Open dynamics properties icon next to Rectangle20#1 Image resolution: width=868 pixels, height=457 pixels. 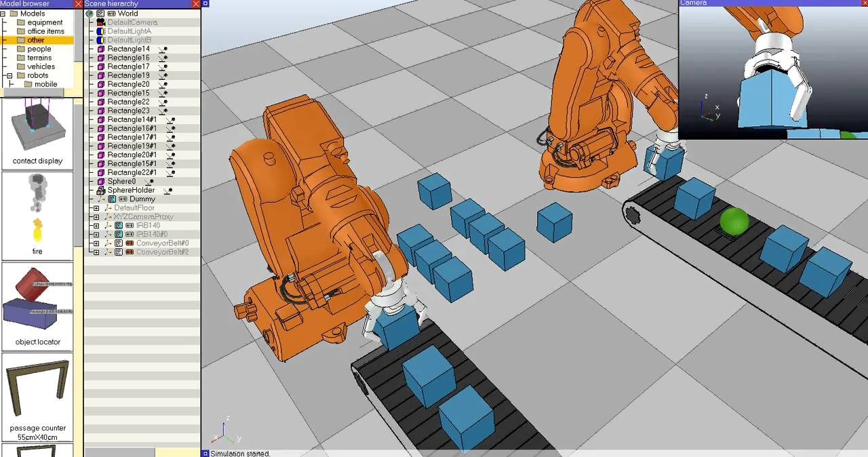(171, 155)
